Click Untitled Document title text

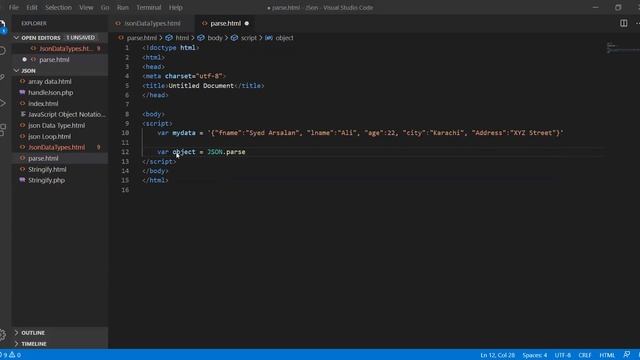pos(201,86)
